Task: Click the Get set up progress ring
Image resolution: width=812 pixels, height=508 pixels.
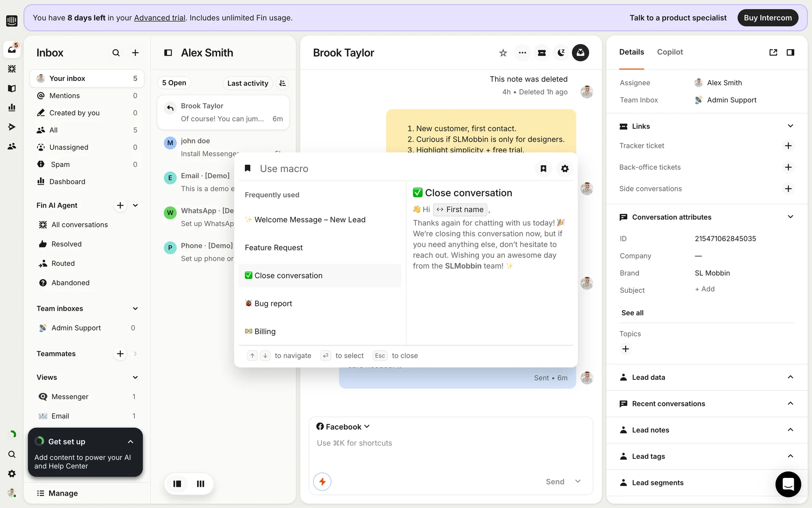Action: pos(40,442)
